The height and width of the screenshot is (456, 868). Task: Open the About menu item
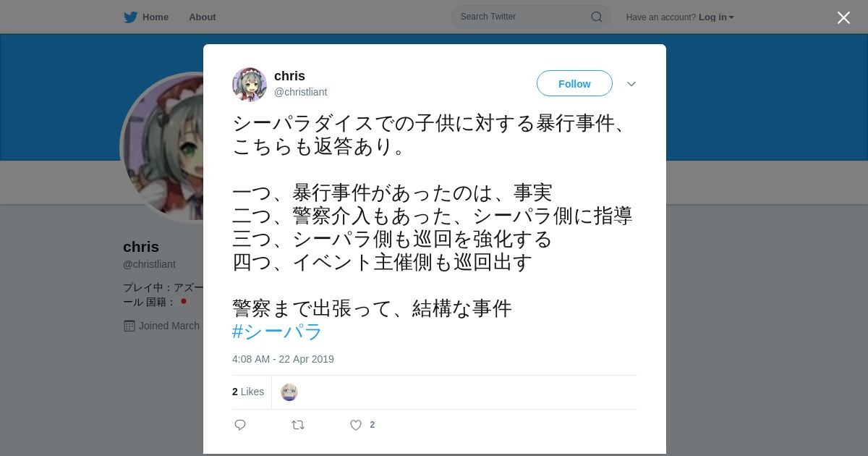tap(203, 17)
